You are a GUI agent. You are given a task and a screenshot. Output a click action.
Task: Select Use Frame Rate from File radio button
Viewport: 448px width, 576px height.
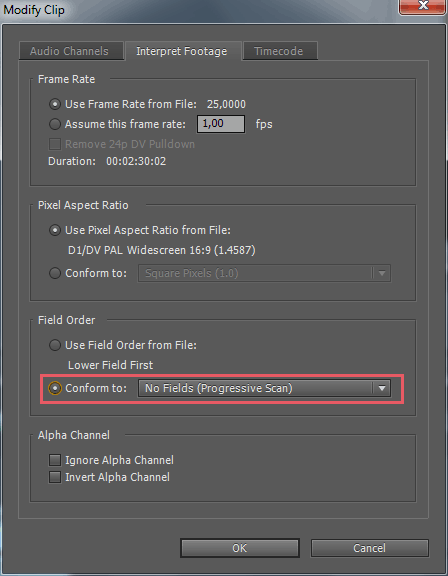coord(55,104)
